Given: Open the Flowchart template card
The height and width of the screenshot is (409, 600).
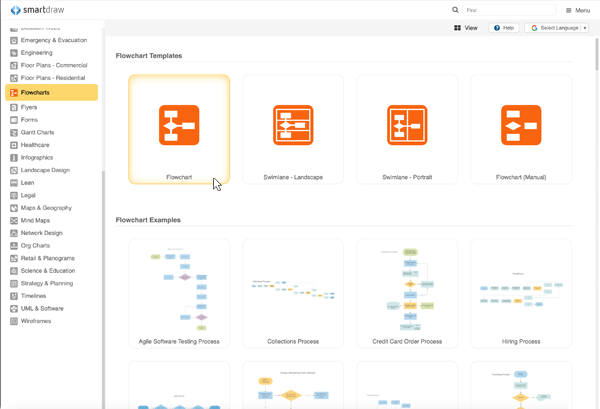Looking at the screenshot, I should click(179, 129).
